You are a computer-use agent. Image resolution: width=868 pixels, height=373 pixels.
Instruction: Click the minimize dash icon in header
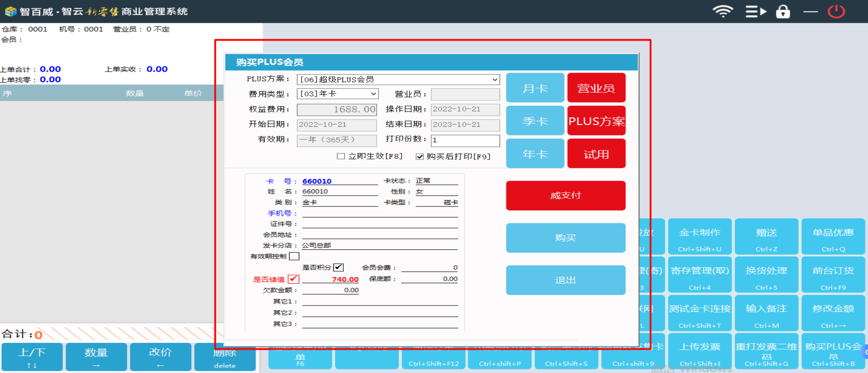(810, 11)
